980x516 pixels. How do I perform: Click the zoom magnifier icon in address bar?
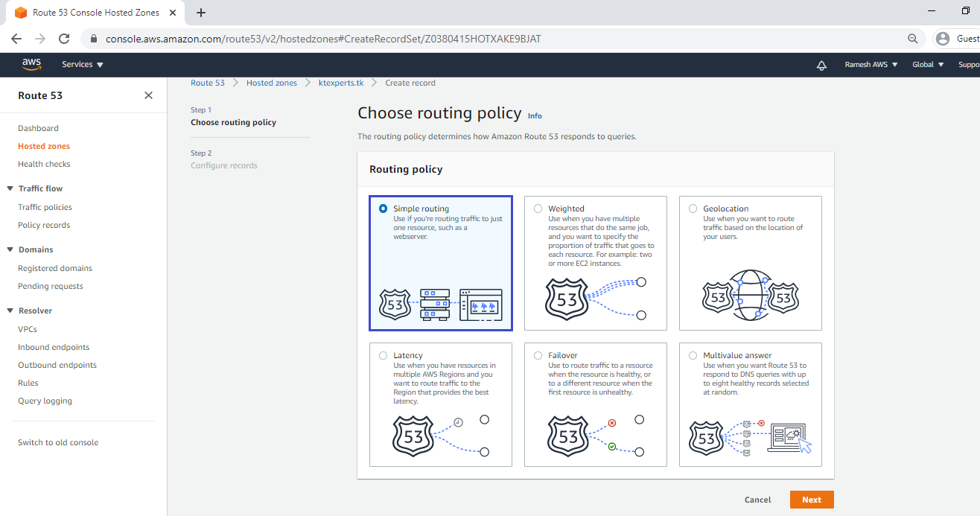[913, 39]
